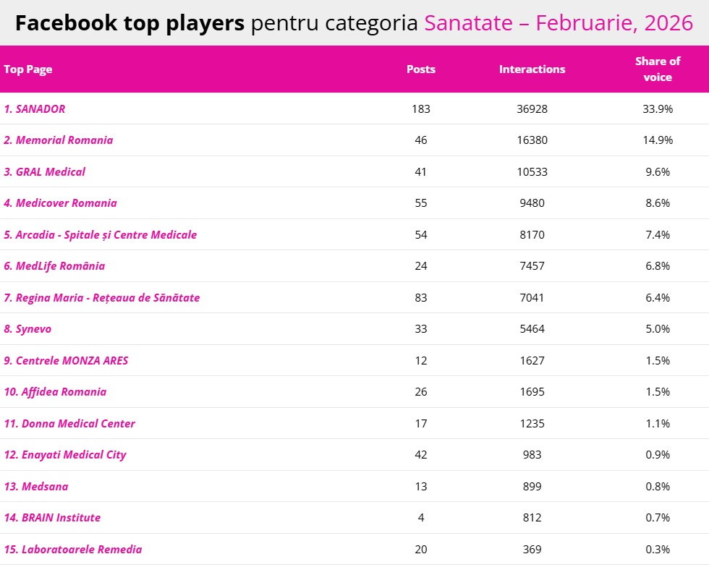Click the Top Page column header

(28, 69)
